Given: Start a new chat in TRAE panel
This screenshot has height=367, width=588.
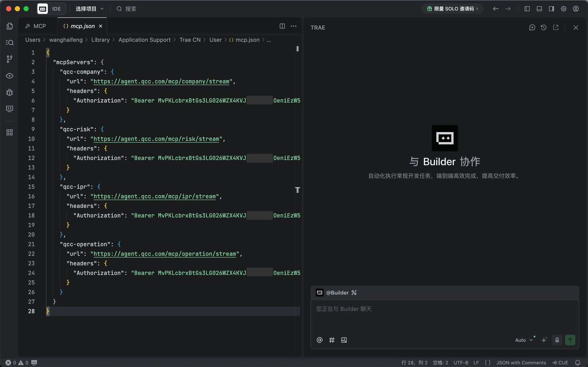Looking at the screenshot, I should point(532,28).
